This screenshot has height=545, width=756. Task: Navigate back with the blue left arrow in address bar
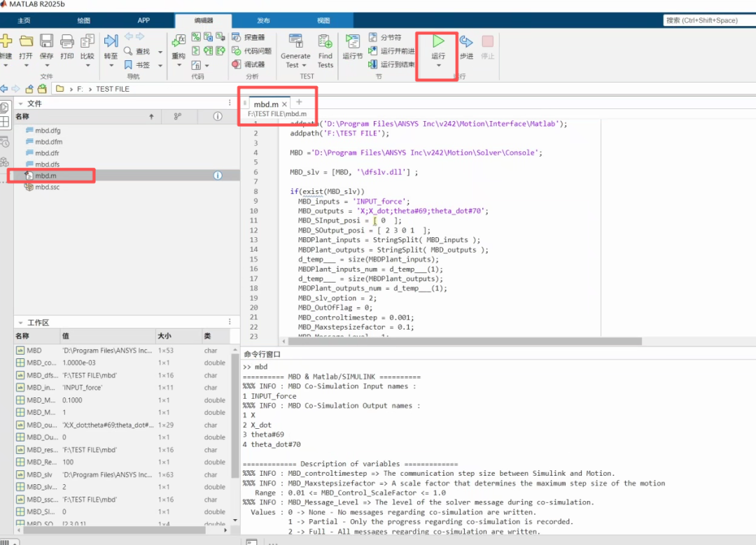point(4,89)
